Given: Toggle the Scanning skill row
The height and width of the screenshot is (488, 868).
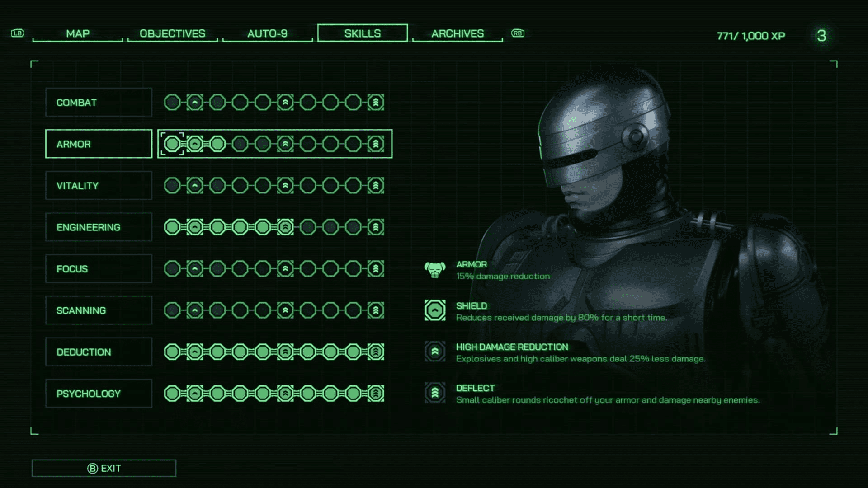Looking at the screenshot, I should pos(98,310).
